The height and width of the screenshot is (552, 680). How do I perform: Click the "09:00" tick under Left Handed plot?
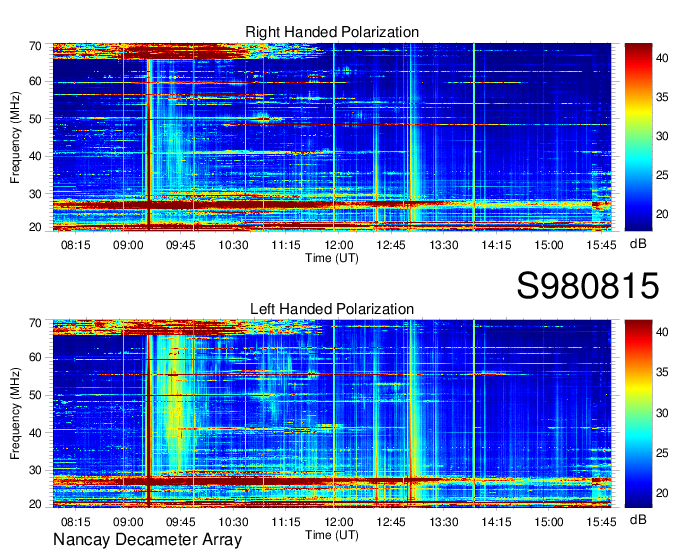click(128, 522)
